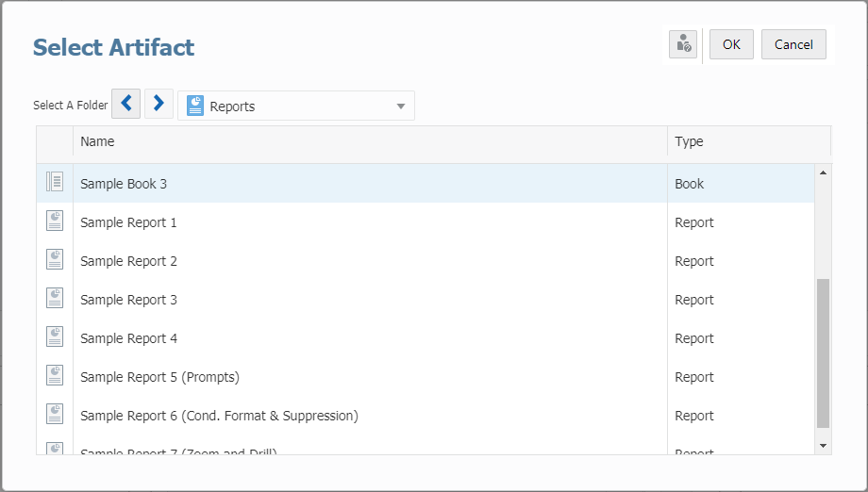This screenshot has width=868, height=492.
Task: Sort by the Name column header
Action: pos(97,141)
